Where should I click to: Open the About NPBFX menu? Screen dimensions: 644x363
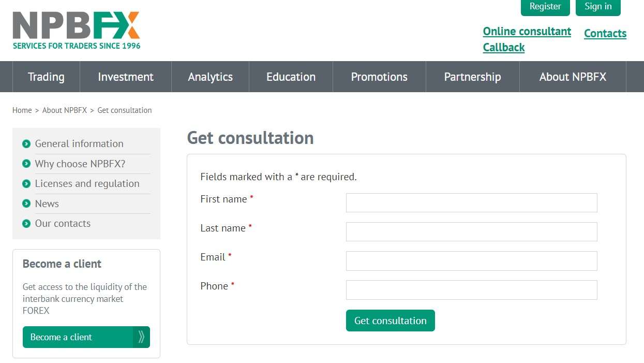pos(573,77)
